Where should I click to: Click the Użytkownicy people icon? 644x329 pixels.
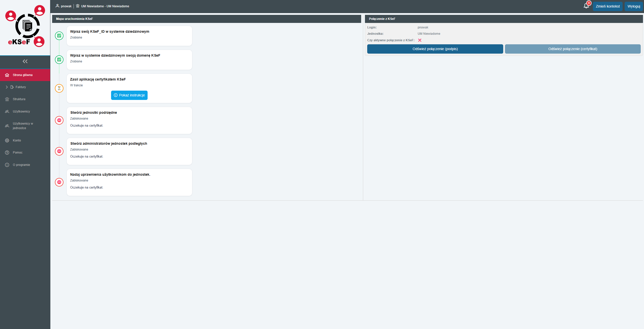7,112
